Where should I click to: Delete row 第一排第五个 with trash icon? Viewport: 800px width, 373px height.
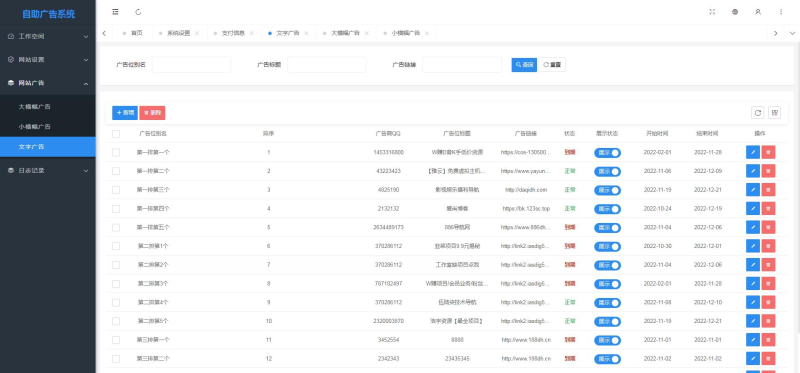click(768, 227)
